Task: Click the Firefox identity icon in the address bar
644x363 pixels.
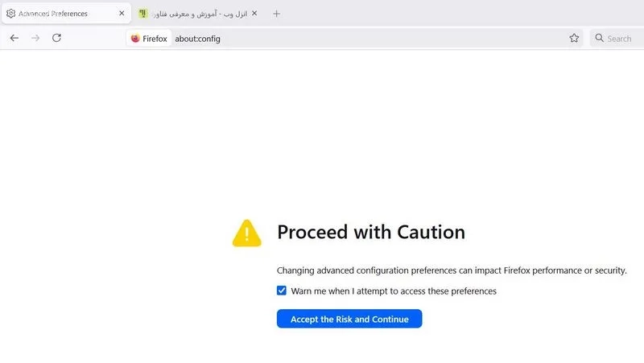Action: click(135, 39)
